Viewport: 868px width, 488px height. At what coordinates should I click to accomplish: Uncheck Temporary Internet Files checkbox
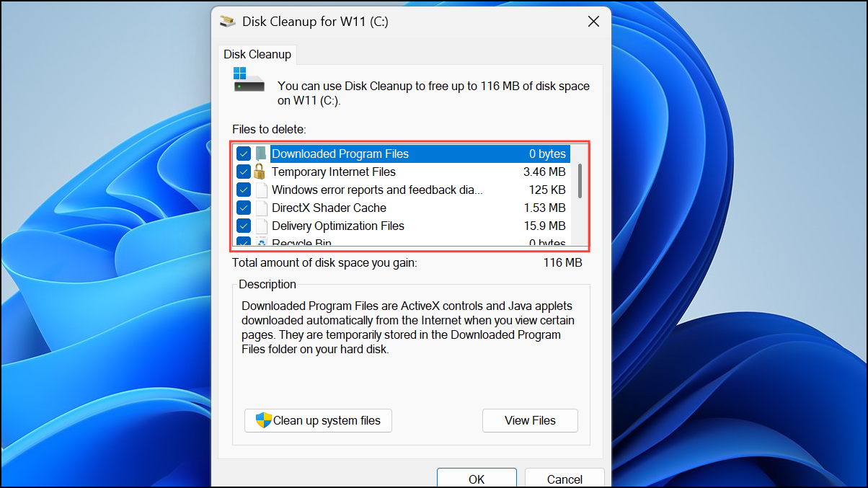coord(244,172)
